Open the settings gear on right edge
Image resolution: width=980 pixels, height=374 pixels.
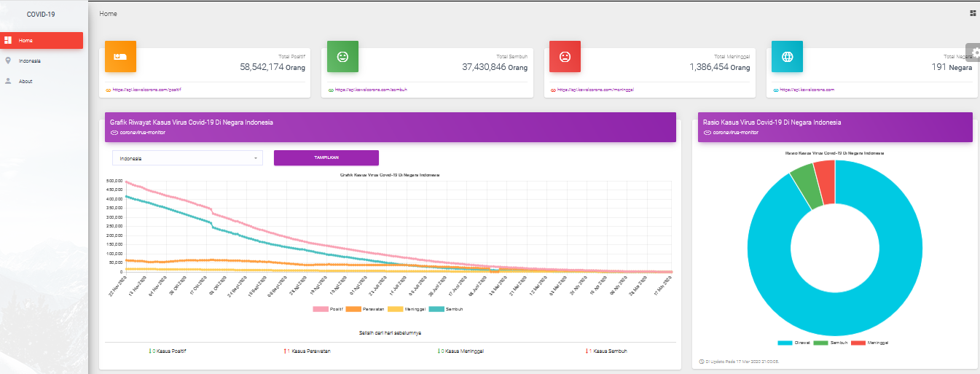pos(975,52)
